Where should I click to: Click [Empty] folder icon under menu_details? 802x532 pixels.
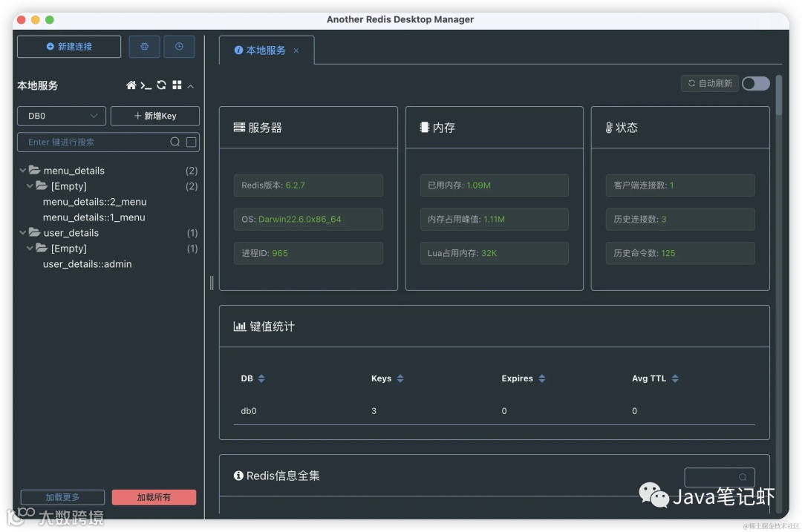pyautogui.click(x=42, y=185)
